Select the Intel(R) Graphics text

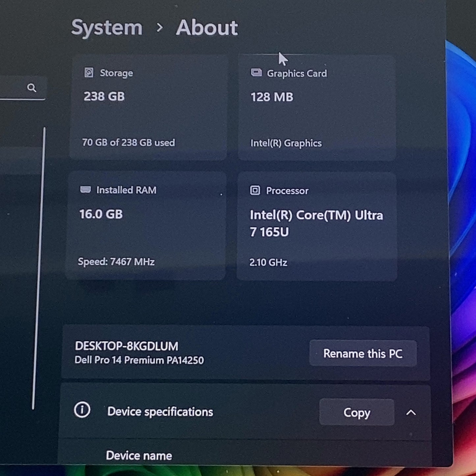coord(286,143)
